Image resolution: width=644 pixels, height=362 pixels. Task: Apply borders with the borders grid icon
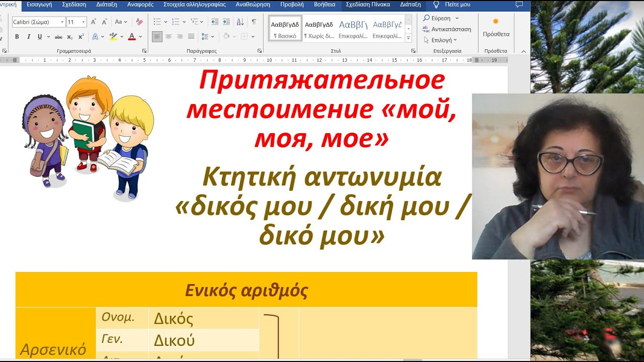[244, 37]
